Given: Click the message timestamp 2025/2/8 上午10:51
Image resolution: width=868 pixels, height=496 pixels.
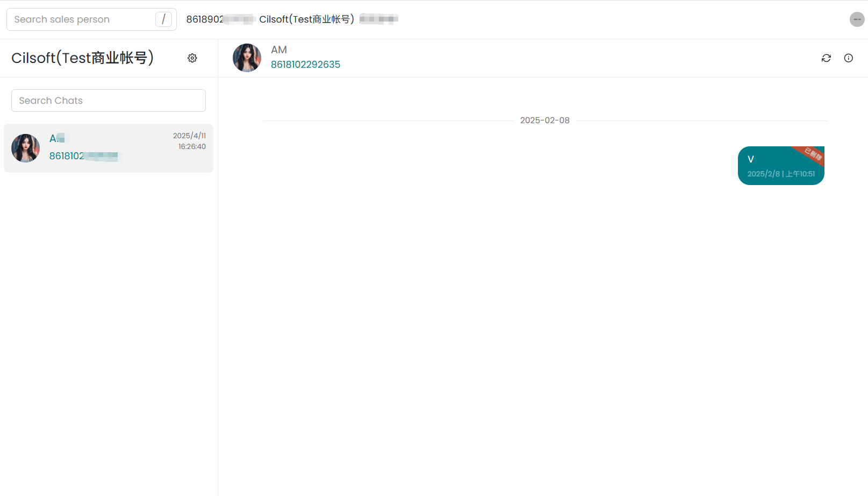Looking at the screenshot, I should [x=780, y=174].
